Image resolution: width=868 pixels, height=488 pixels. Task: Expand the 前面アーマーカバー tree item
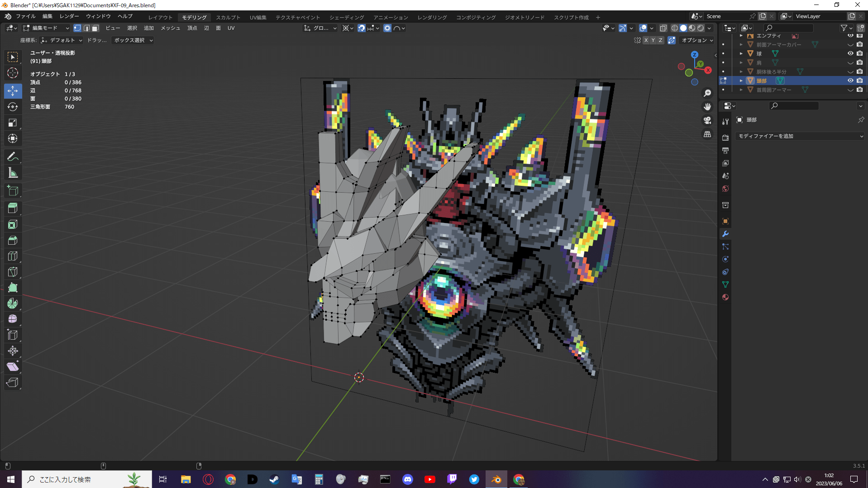pos(741,44)
